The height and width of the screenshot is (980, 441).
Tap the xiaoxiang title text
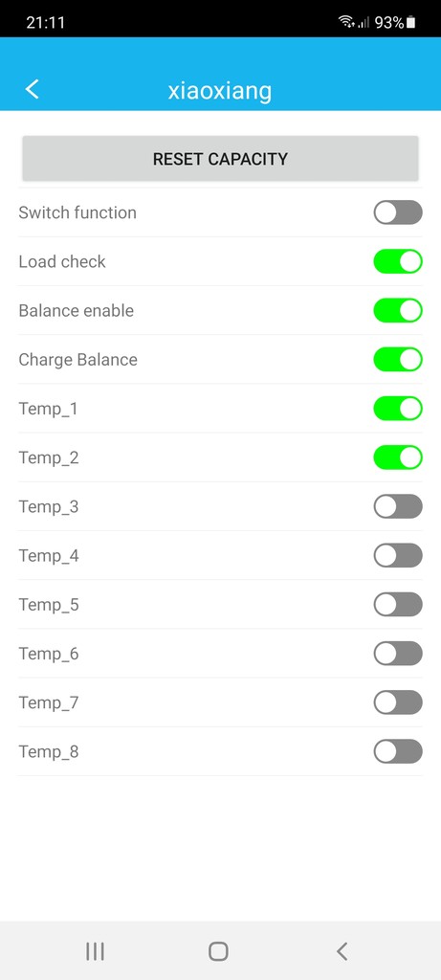tap(220, 91)
